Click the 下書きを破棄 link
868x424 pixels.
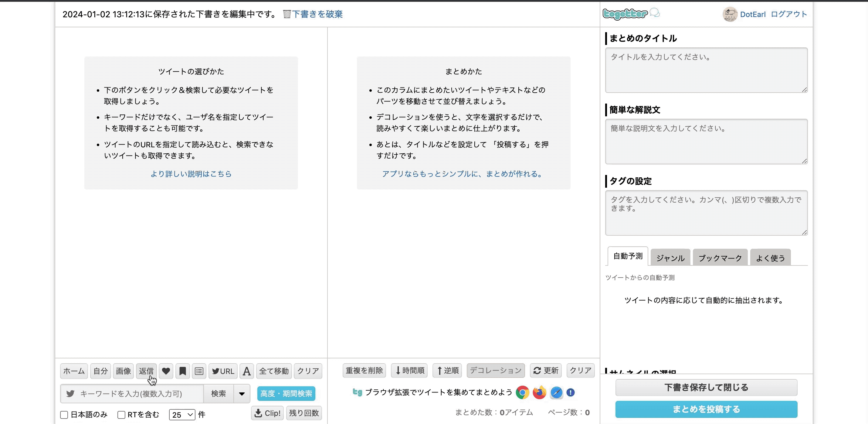pyautogui.click(x=317, y=14)
